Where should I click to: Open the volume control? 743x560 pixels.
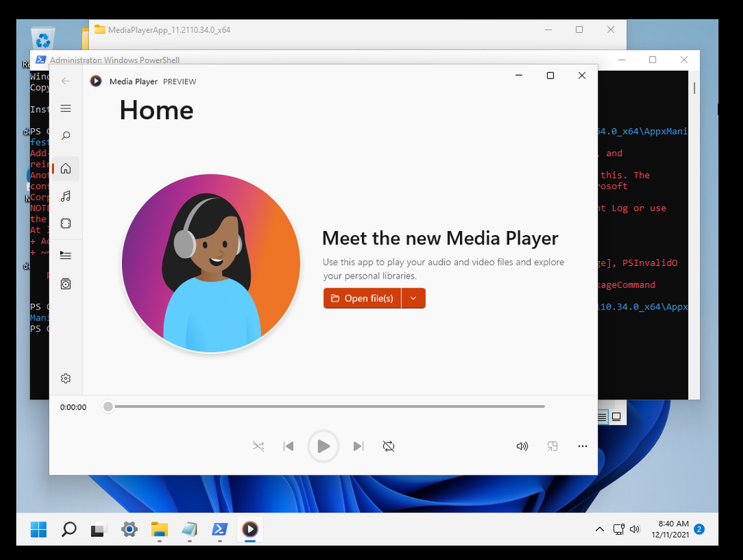(522, 446)
